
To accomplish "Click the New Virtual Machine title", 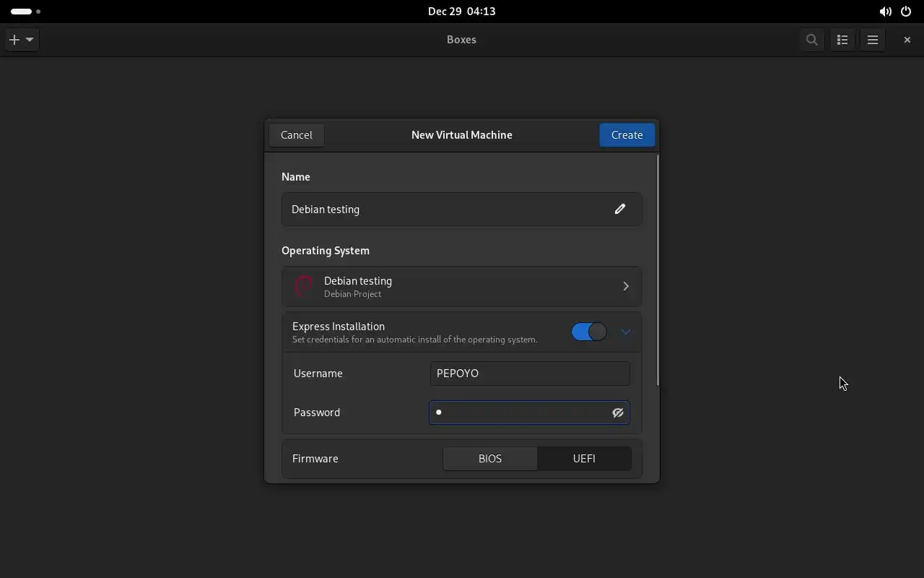I will pyautogui.click(x=461, y=135).
